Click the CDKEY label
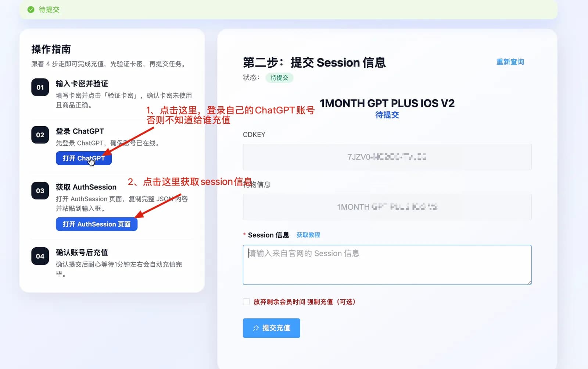 [254, 135]
